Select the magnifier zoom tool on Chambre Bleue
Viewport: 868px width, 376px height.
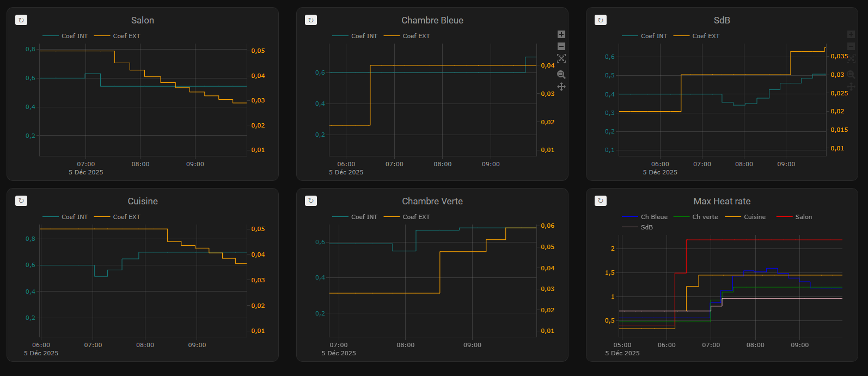561,75
